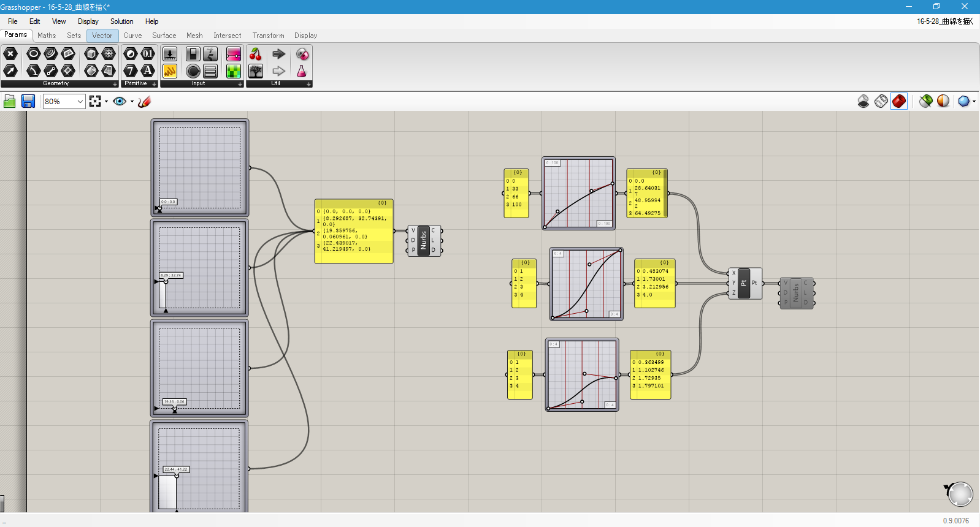
Task: Click the Pt construct point component
Action: click(745, 283)
